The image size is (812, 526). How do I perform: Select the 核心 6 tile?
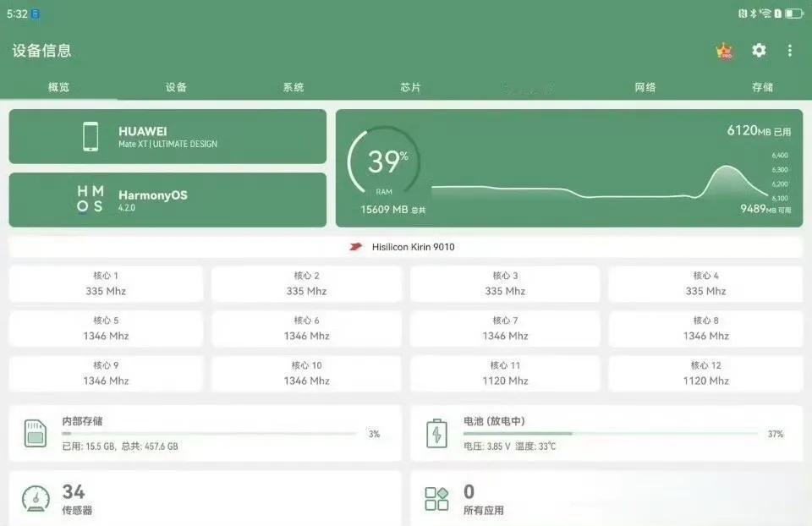pyautogui.click(x=306, y=328)
